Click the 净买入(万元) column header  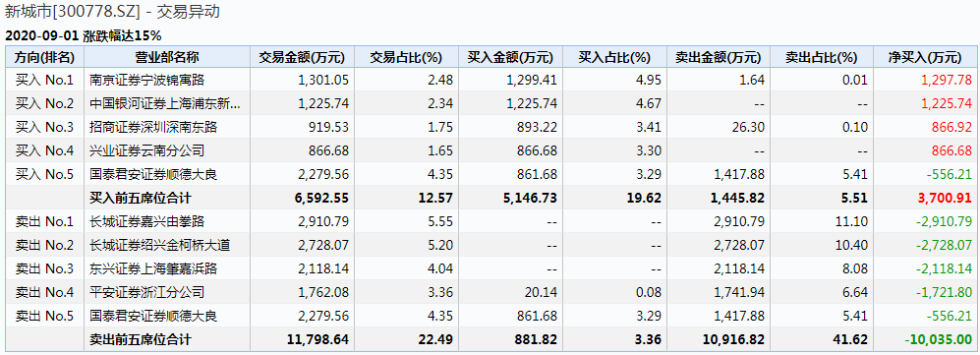[924, 58]
